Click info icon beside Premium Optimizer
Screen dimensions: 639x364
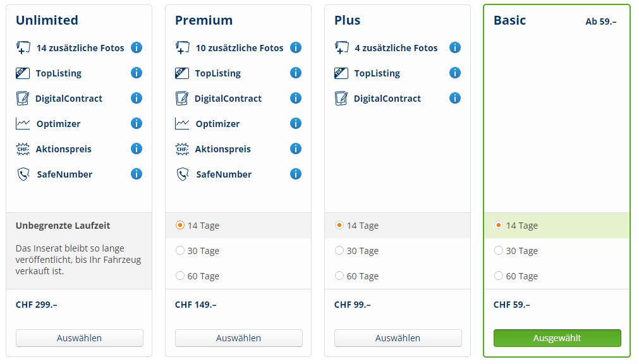(296, 123)
